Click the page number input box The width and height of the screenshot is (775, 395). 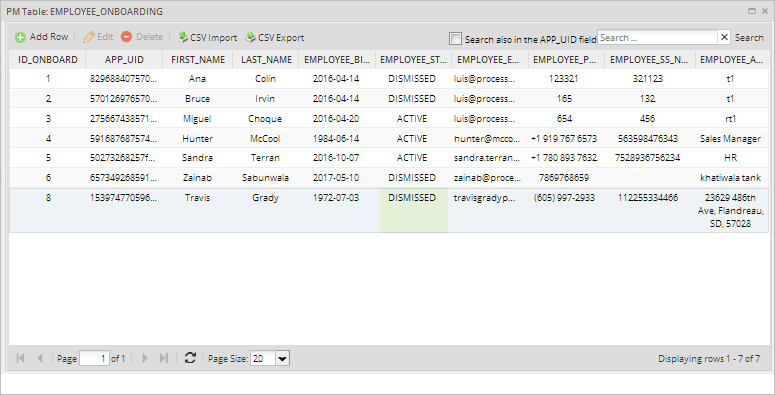coord(94,358)
